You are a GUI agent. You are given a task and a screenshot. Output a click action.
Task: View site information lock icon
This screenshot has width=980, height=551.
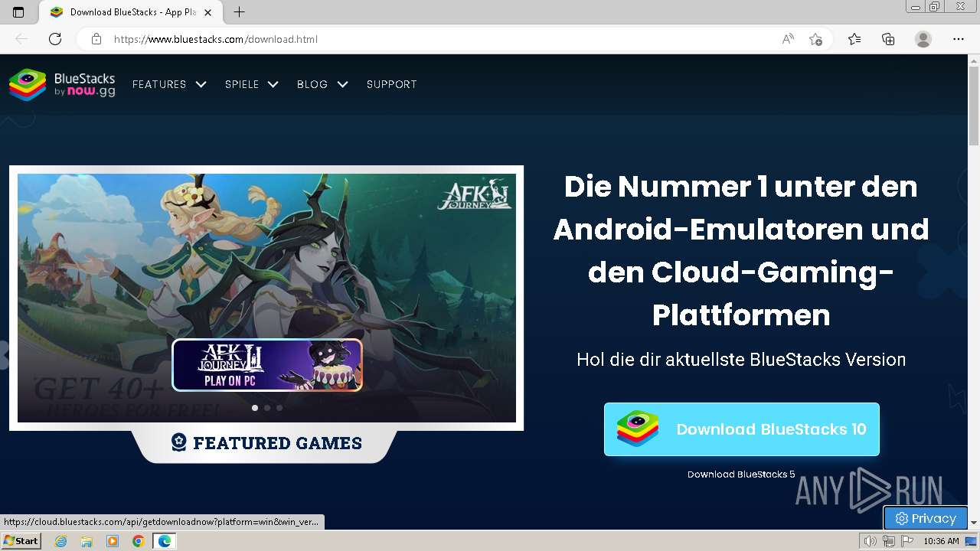point(96,39)
